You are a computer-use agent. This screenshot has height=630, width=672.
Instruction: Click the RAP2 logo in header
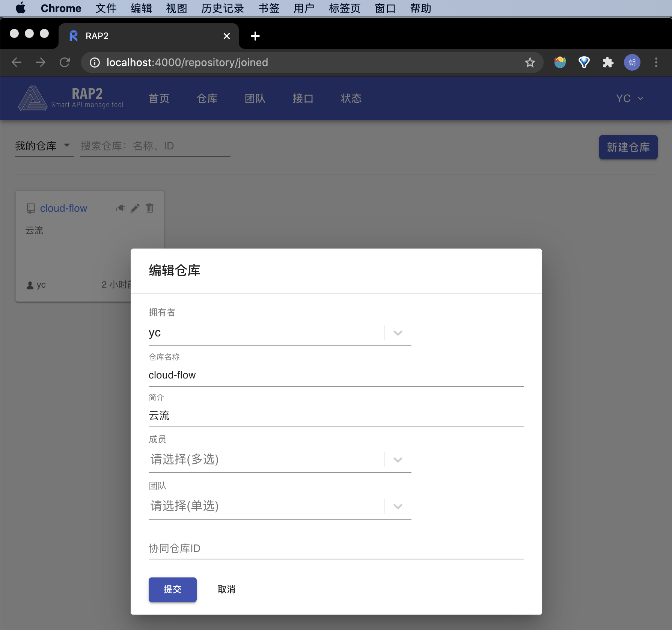71,98
